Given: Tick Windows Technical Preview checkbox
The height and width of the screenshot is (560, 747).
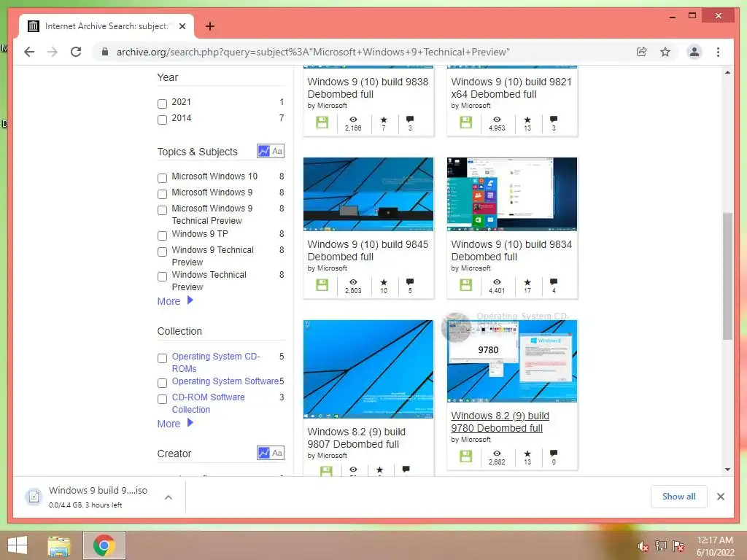Looking at the screenshot, I should point(162,276).
